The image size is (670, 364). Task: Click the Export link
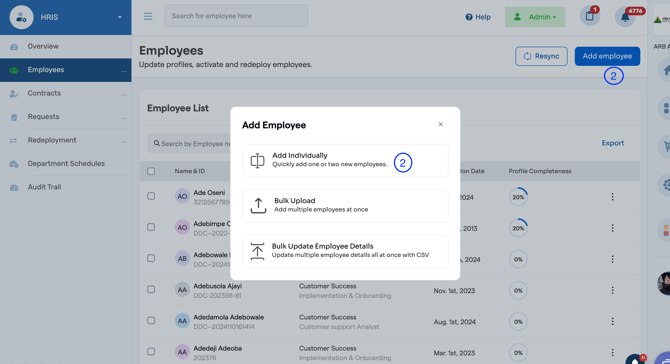coord(613,143)
